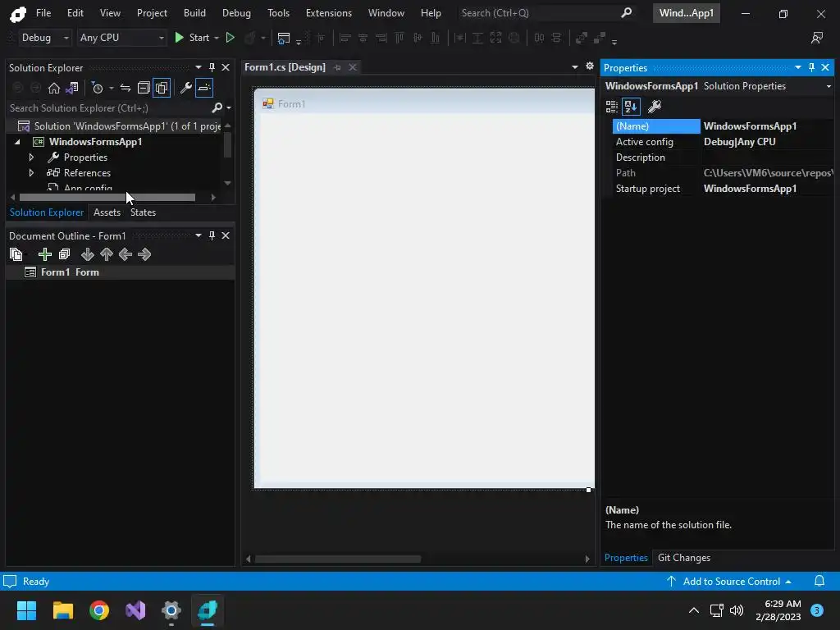
Task: Toggle Preview Selected Items in Solution Explorer
Action: (204, 88)
